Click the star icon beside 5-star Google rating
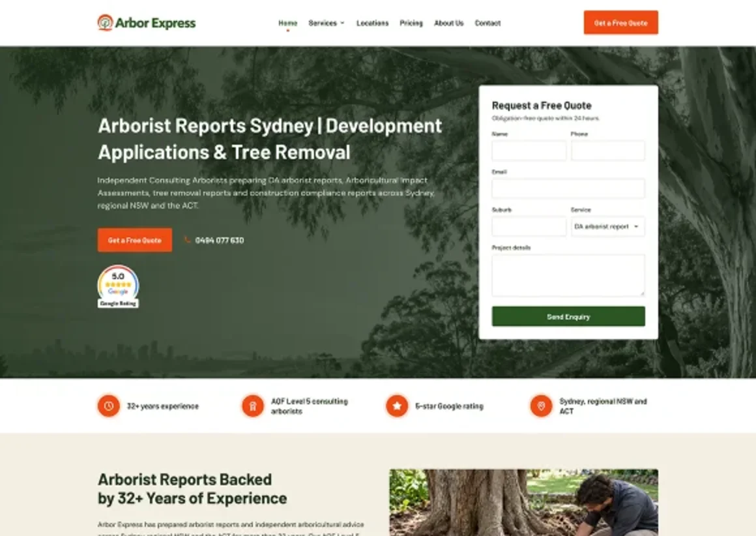The image size is (756, 536). click(397, 406)
